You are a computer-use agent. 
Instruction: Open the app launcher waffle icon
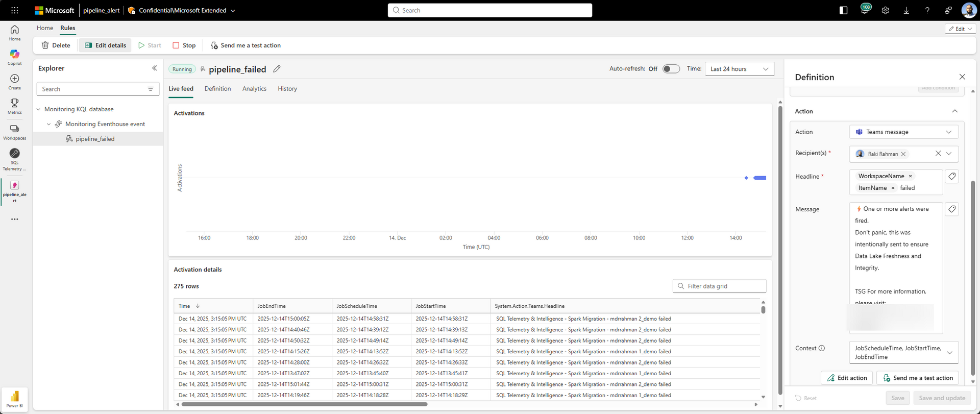coord(14,10)
